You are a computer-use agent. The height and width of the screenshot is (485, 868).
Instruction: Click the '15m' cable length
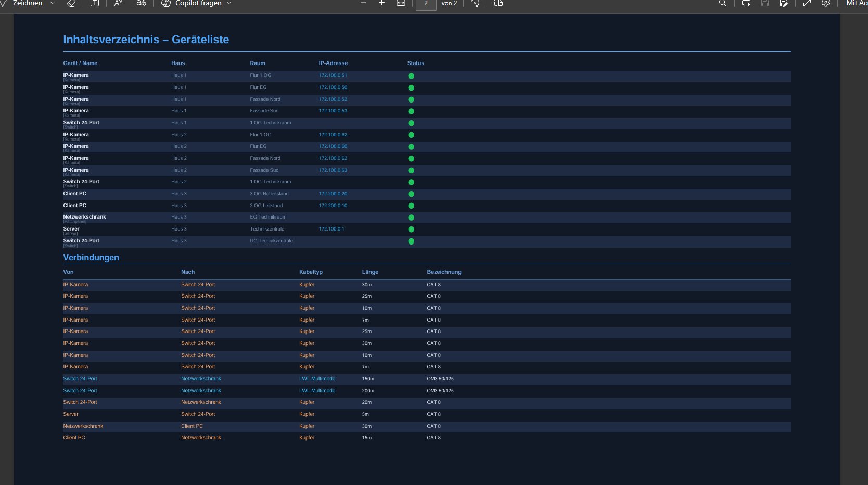click(367, 438)
